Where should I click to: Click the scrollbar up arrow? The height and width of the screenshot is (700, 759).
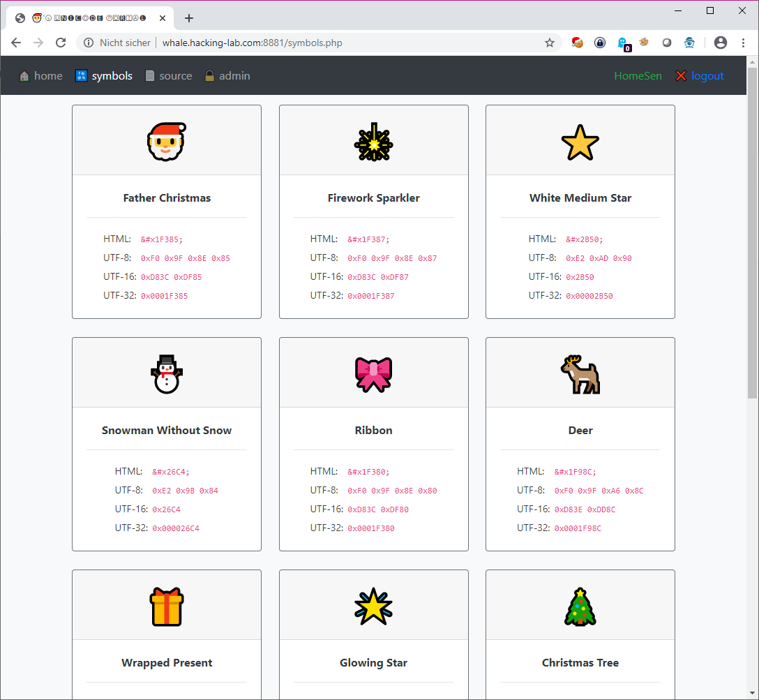tap(752, 61)
